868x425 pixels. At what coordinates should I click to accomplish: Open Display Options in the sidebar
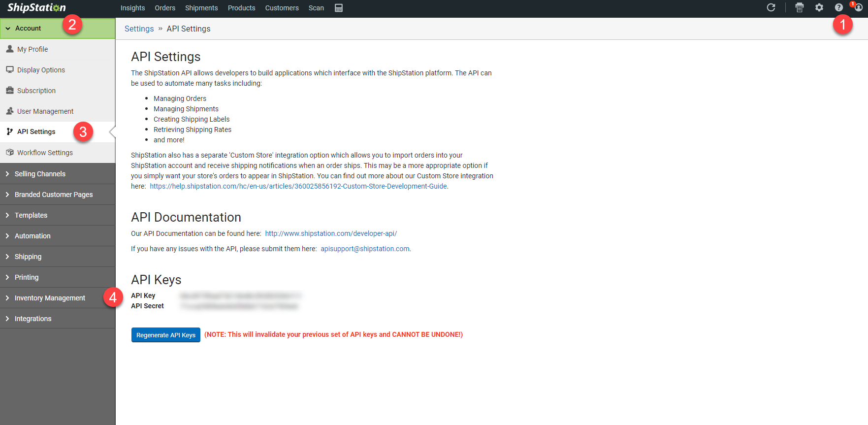(58, 70)
